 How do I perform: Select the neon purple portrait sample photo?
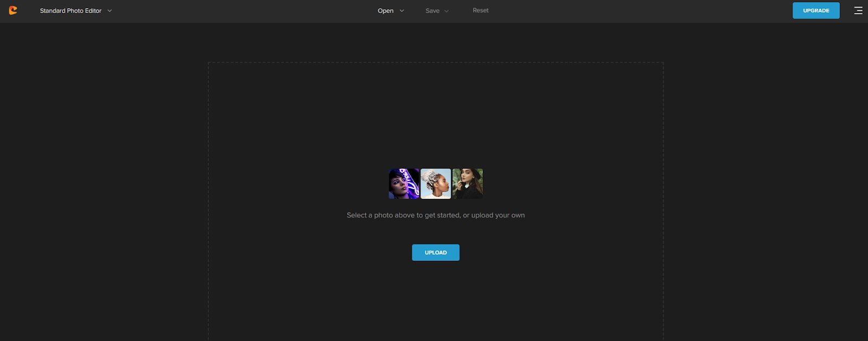(x=404, y=184)
